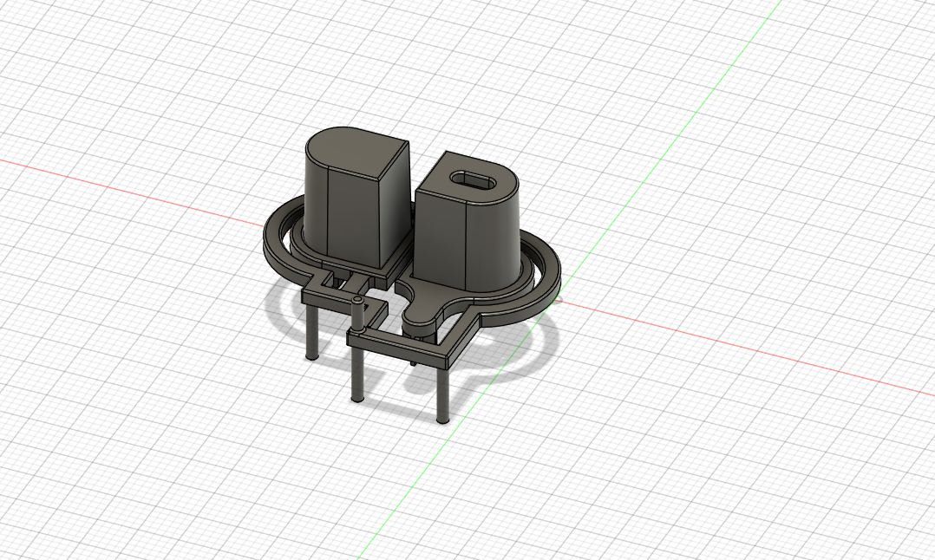Select the leftmost long support leg
This screenshot has height=560, width=935.
tap(311, 330)
